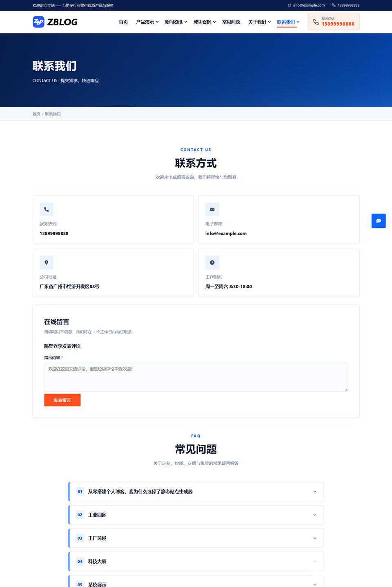
Task: Click the 在线留言 form heading
Action: [x=57, y=322]
